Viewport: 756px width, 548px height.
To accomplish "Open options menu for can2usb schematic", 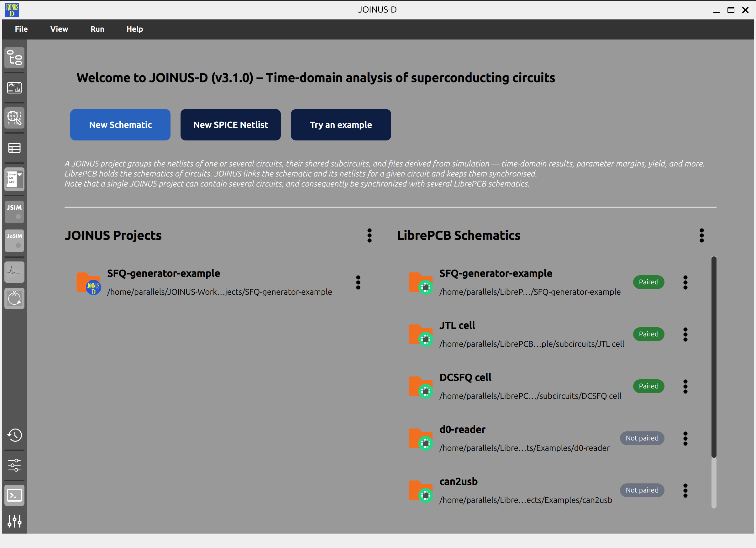I will [x=685, y=491].
